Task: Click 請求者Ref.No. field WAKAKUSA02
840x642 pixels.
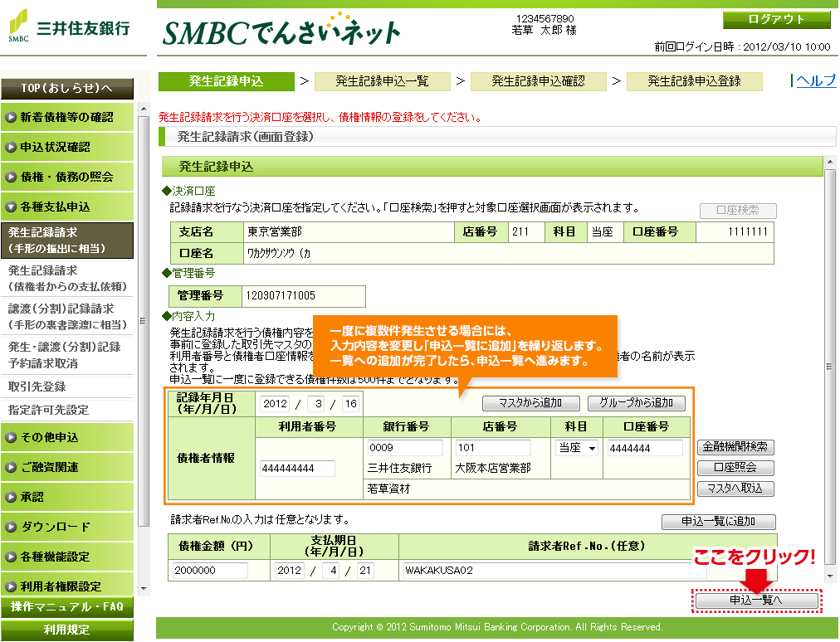Action: coord(555,571)
